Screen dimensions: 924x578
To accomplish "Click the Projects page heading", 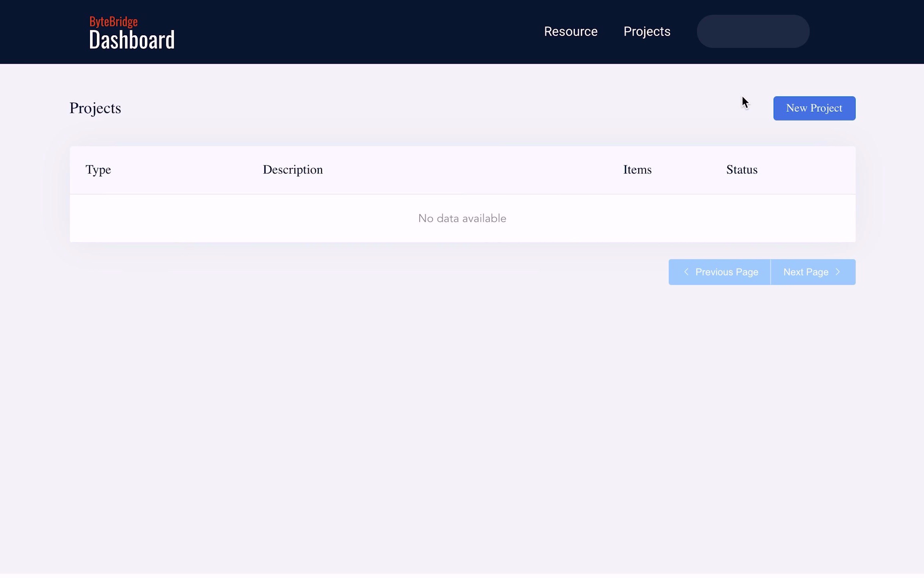I will pos(95,108).
